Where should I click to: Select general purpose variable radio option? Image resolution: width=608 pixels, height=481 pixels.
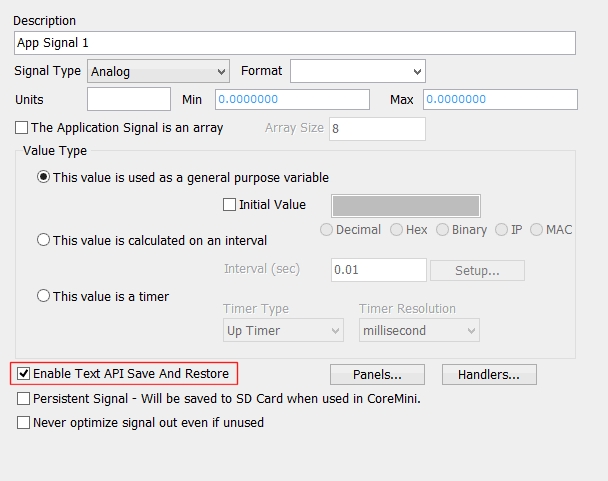coord(43,178)
